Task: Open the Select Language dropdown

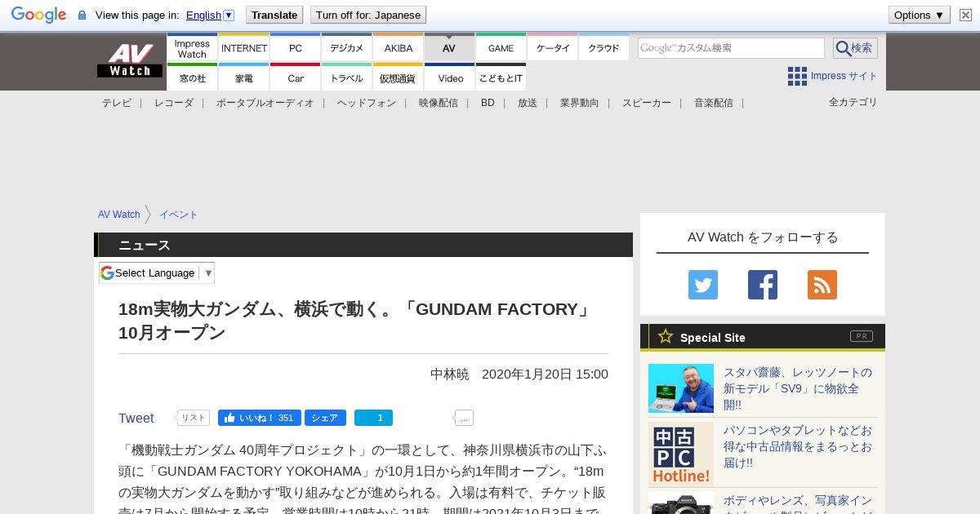Action: point(157,273)
